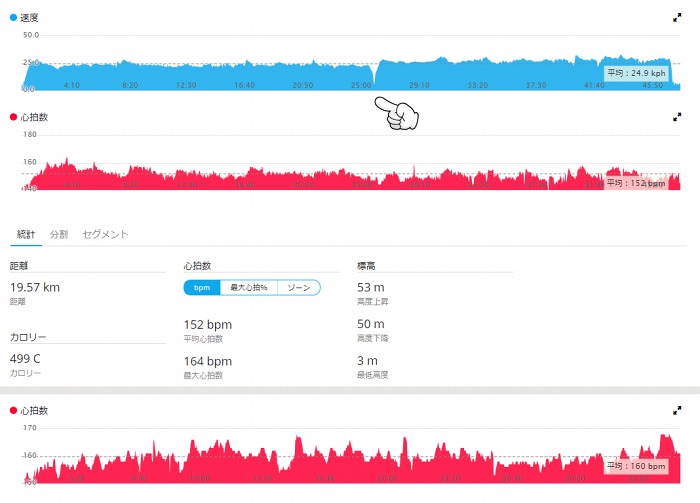Click the speed dip near 25:00
This screenshot has width=700, height=503.
375,76
